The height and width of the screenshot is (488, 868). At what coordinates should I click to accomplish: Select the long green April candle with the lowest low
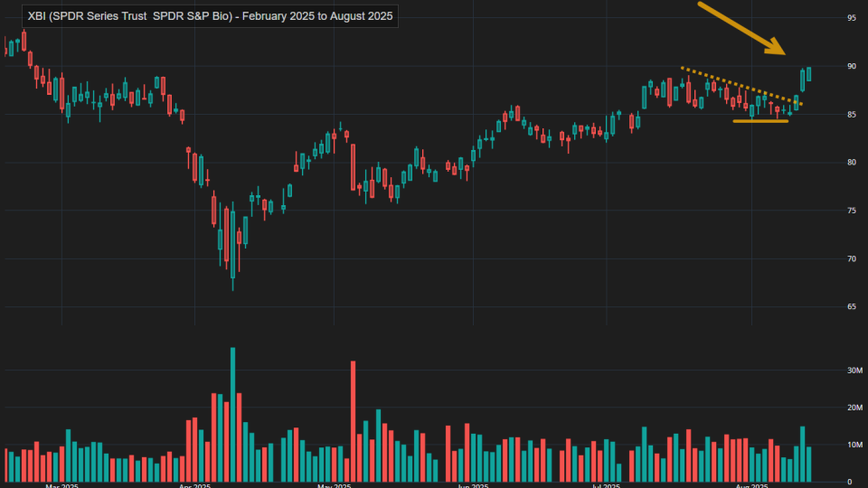pyautogui.click(x=232, y=246)
